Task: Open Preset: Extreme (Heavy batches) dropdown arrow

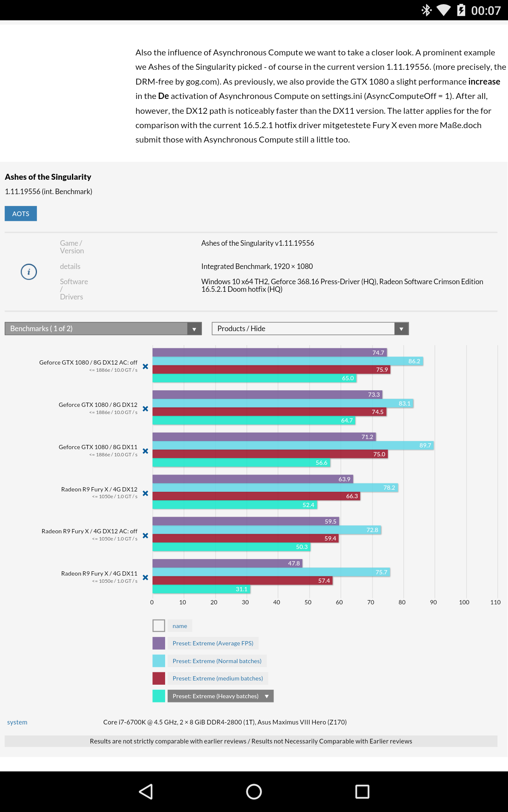Action: pos(267,696)
